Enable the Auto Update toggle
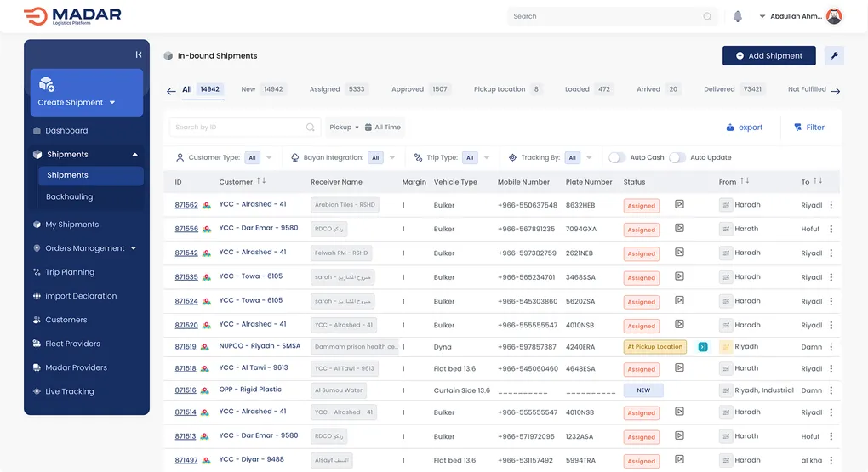This screenshot has width=868, height=472. point(677,157)
